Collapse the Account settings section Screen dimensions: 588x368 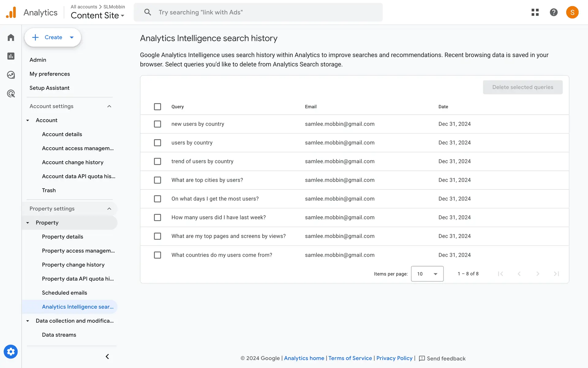tap(109, 106)
